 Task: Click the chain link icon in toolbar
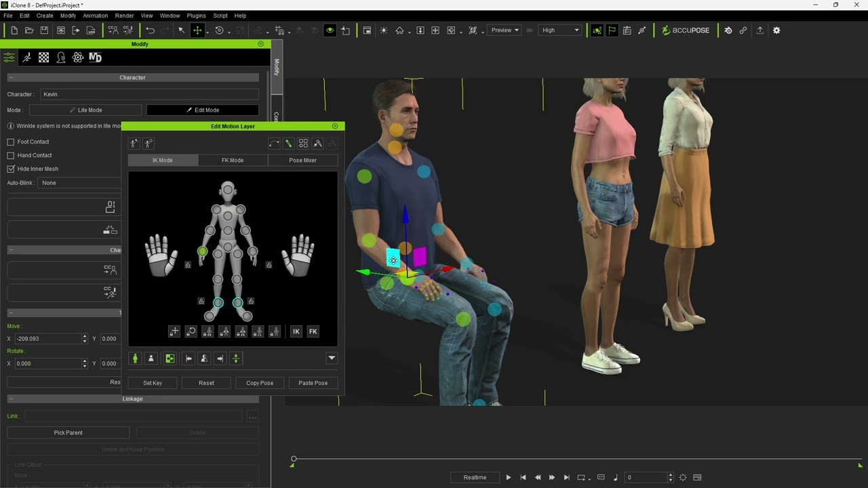point(743,30)
